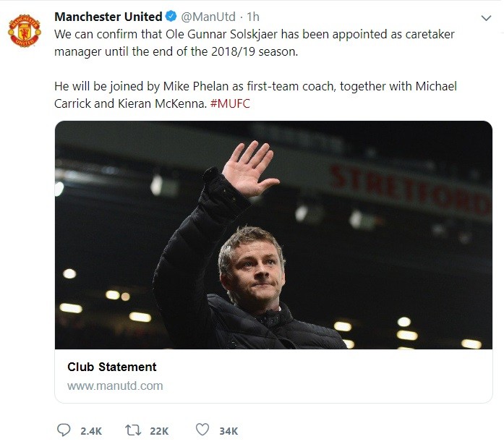Open the #MUFC hashtag
Screen dimensions: 504x447
pyautogui.click(x=230, y=103)
